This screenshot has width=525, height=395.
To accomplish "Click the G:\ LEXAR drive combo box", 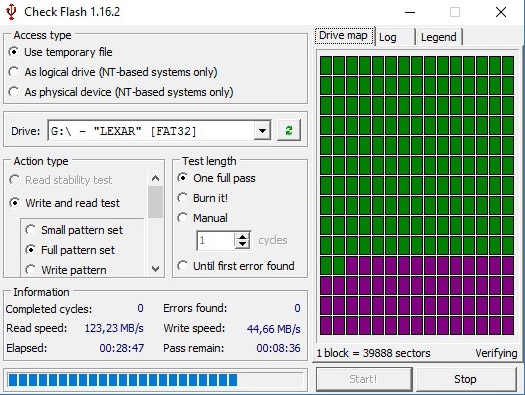I will coord(159,131).
